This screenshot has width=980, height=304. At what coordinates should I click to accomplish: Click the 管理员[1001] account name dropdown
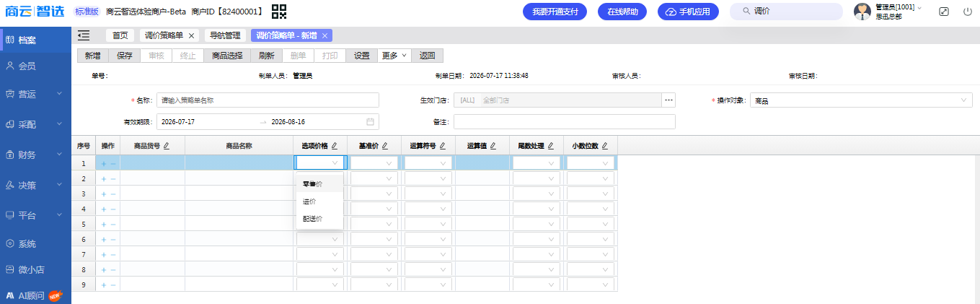(898, 7)
